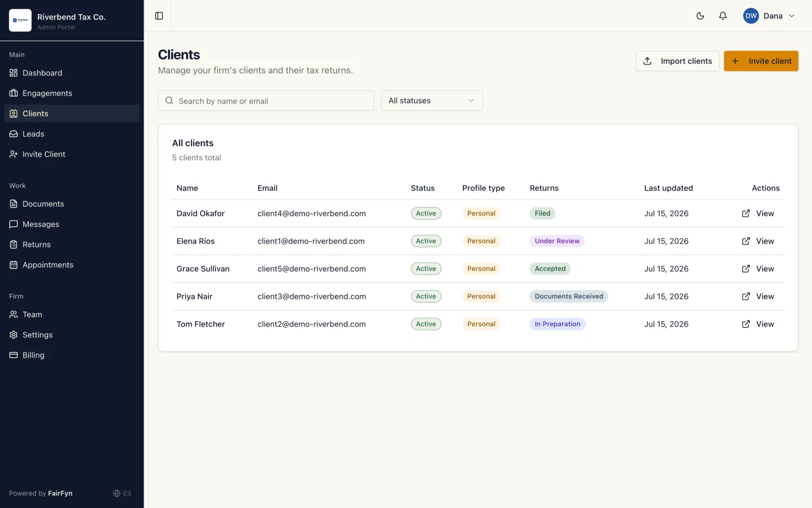This screenshot has height=508, width=812.
Task: Click the DW user avatar
Action: 751,16
